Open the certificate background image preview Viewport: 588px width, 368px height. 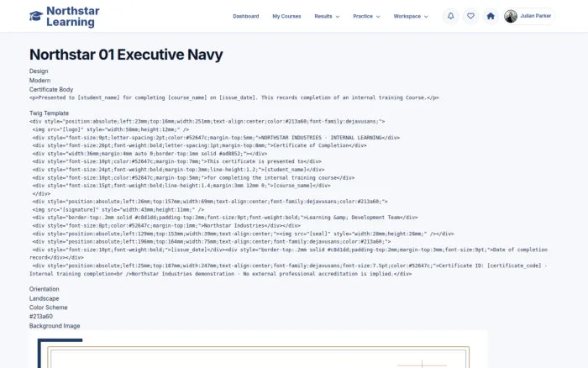pyautogui.click(x=259, y=350)
